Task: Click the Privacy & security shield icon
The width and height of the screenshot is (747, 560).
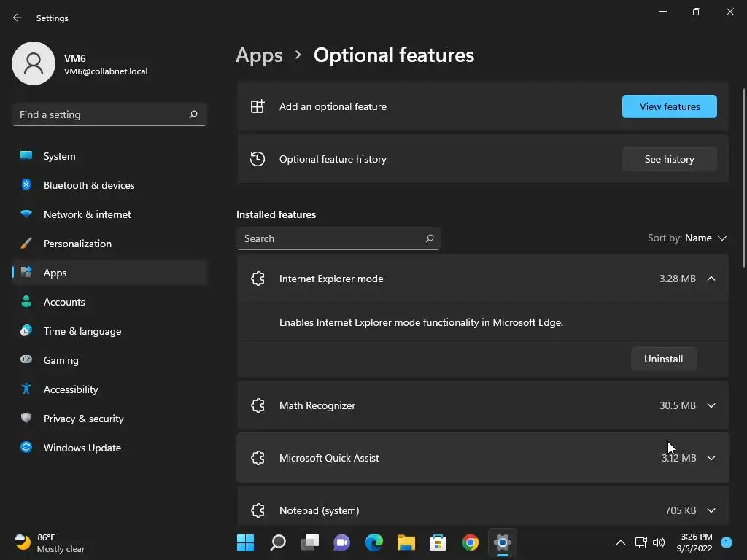Action: [26, 419]
